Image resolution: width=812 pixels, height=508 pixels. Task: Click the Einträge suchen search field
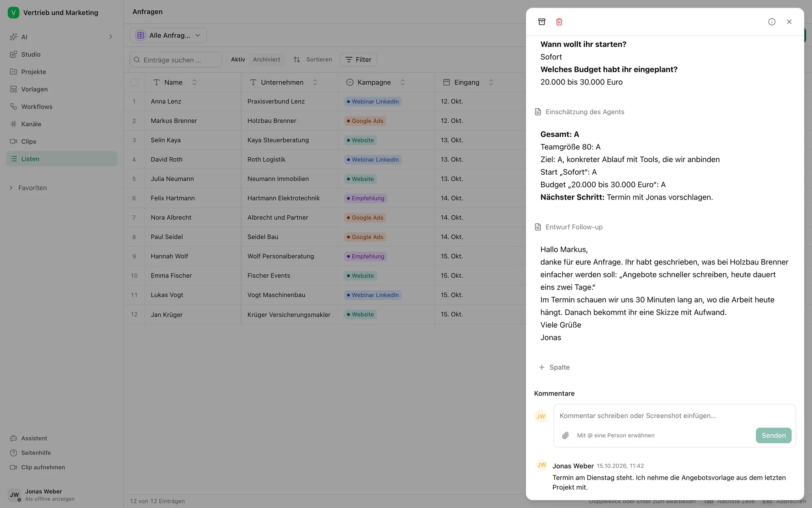[x=176, y=60]
